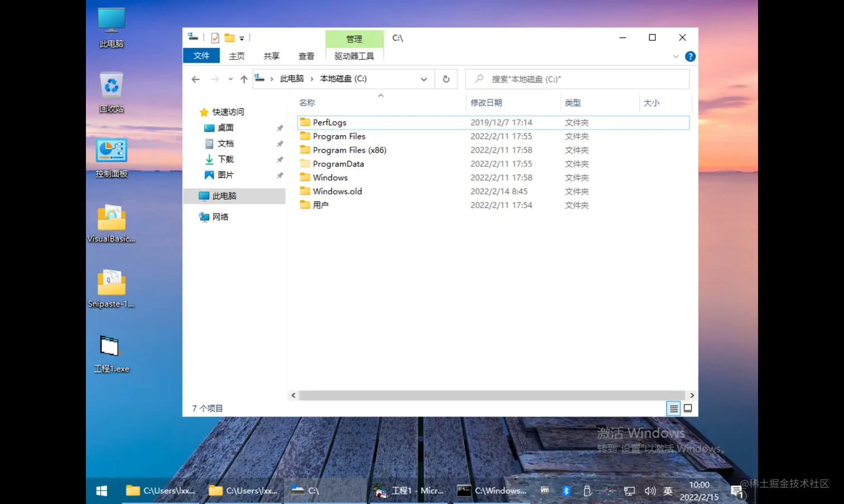This screenshot has height=504, width=844.
Task: Click the network tray icon
Action: (629, 491)
